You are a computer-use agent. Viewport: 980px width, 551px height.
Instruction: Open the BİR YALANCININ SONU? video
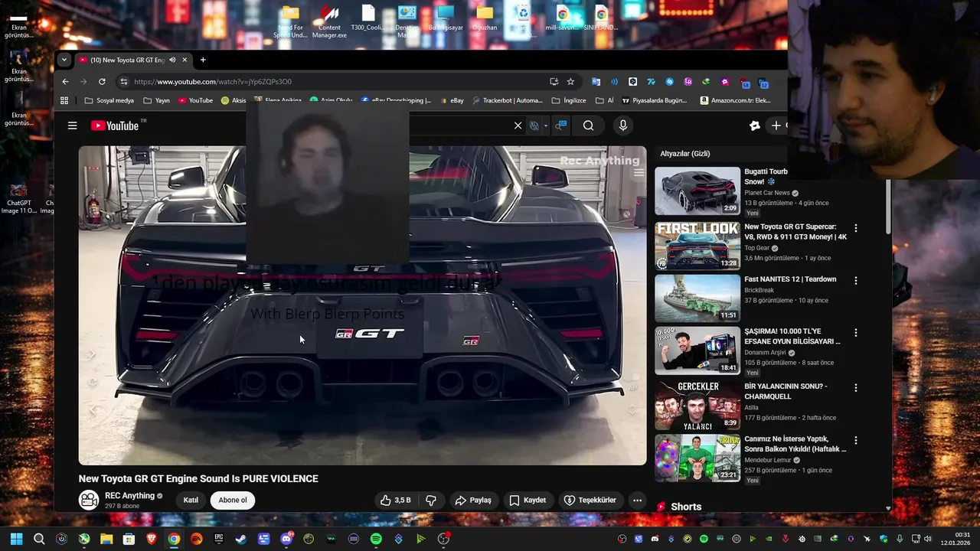tap(697, 405)
